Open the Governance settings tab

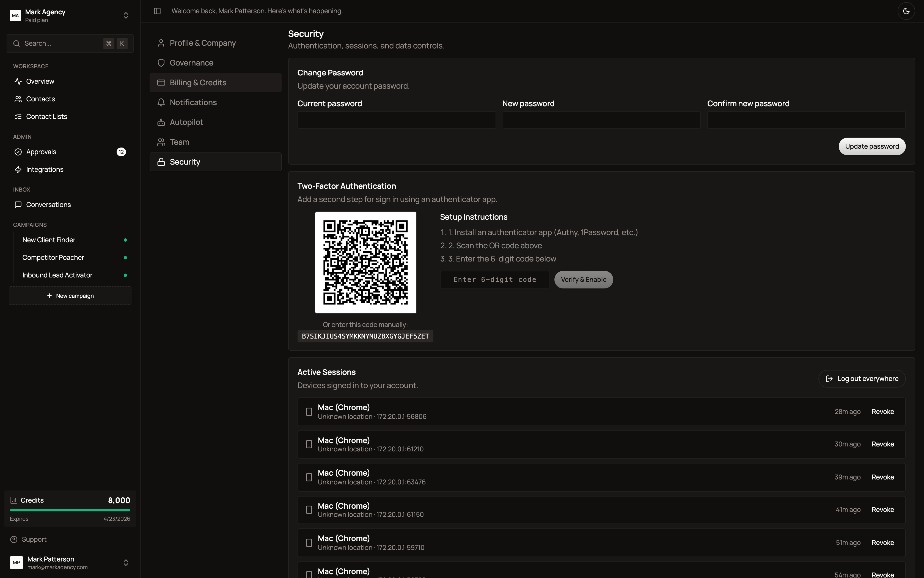tap(215, 63)
